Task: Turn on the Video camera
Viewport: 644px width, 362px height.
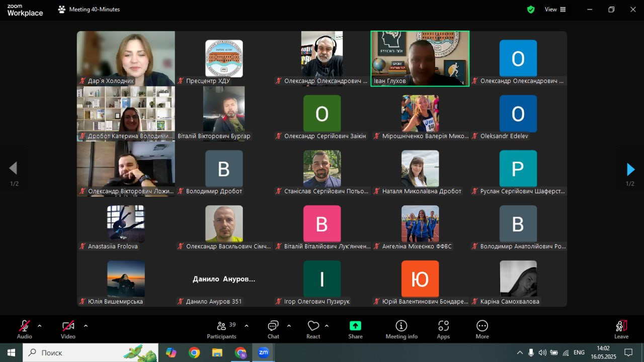Action: click(x=68, y=326)
